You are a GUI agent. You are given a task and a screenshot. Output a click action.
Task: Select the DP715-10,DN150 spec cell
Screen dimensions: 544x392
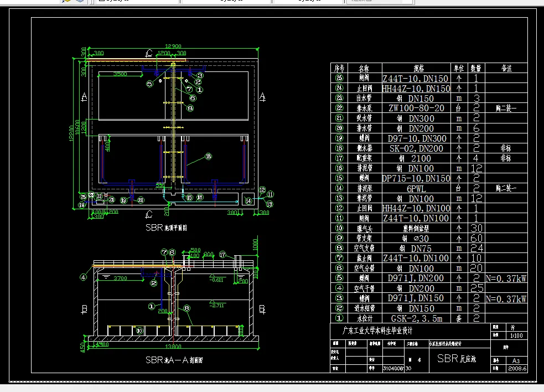416,178
